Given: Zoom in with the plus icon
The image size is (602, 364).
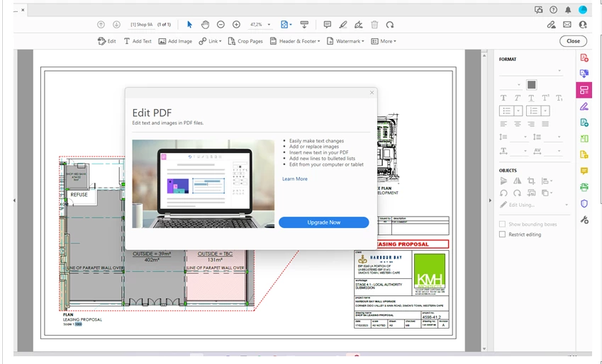Looking at the screenshot, I should click(x=237, y=25).
